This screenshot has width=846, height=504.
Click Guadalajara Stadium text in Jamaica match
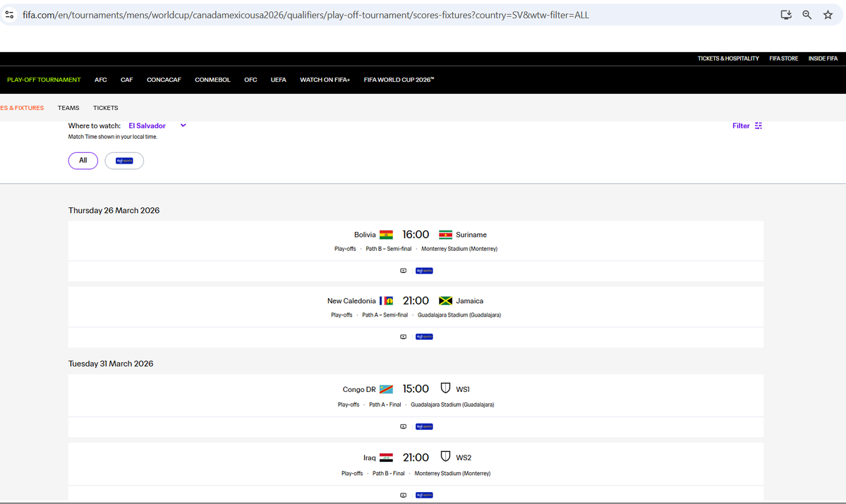click(x=459, y=315)
